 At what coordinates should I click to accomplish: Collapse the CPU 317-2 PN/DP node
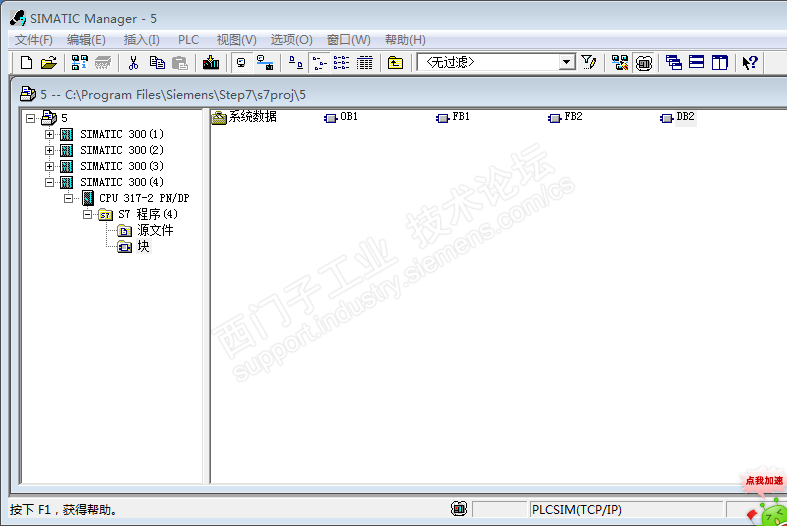click(x=68, y=198)
